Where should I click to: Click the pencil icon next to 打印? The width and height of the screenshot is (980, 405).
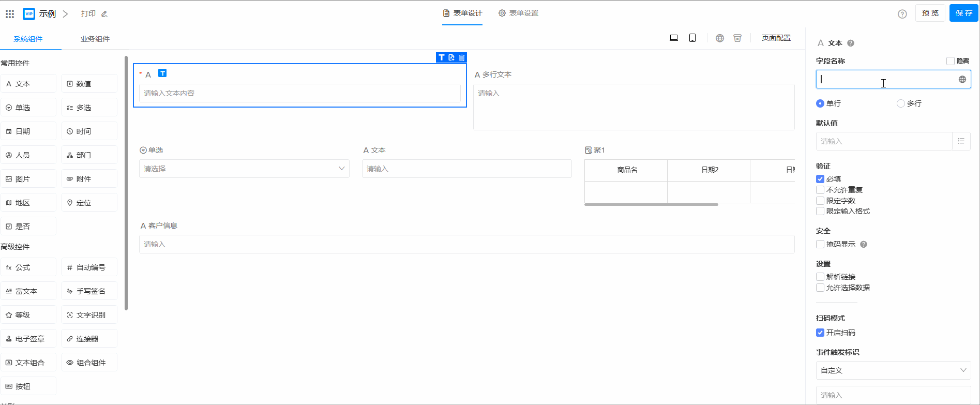click(x=104, y=14)
